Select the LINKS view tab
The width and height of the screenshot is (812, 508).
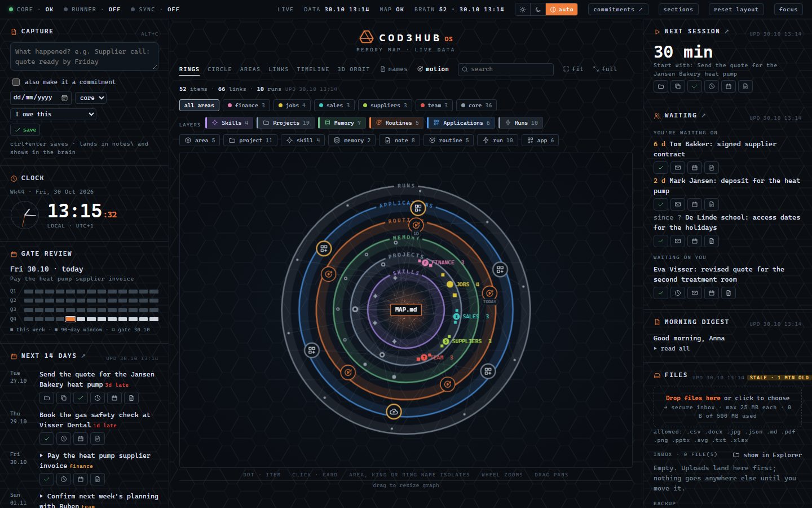point(279,69)
